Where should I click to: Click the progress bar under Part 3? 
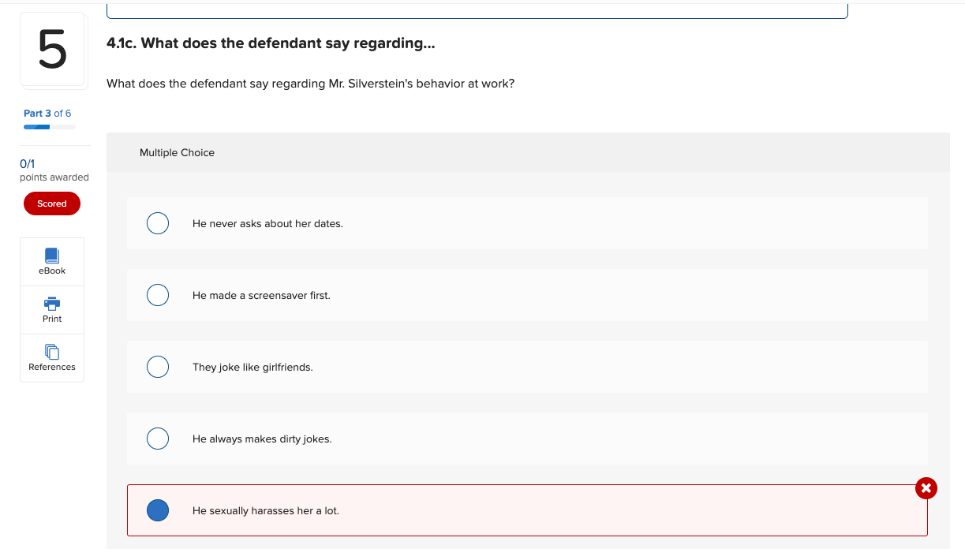50,126
